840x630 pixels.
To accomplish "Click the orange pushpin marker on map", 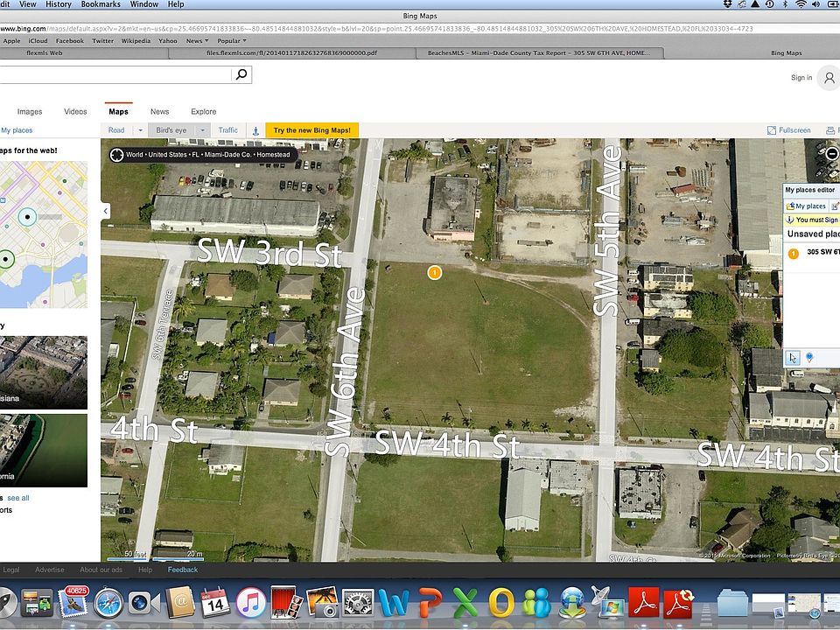I will tap(434, 273).
